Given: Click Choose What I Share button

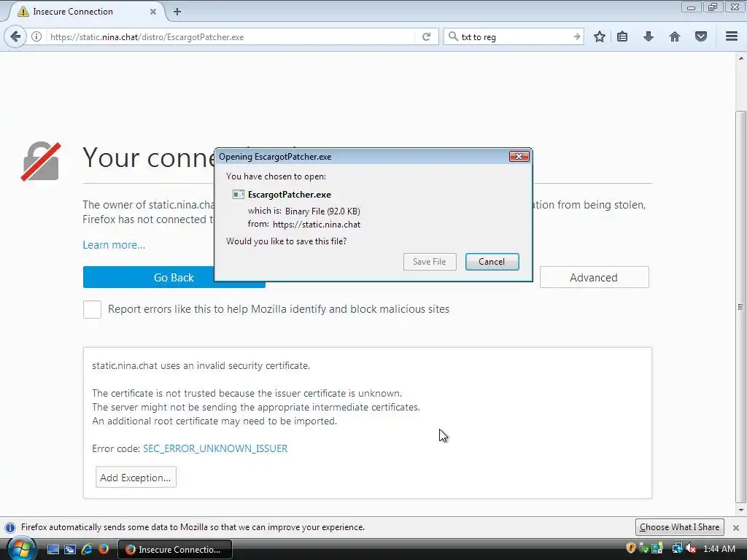Looking at the screenshot, I should (x=679, y=527).
